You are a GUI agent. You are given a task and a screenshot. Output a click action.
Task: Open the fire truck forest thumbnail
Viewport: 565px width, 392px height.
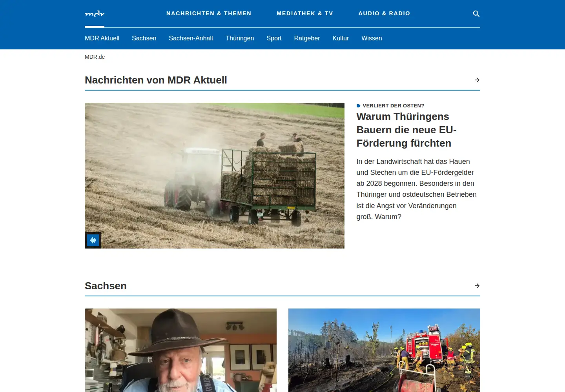tap(384, 350)
